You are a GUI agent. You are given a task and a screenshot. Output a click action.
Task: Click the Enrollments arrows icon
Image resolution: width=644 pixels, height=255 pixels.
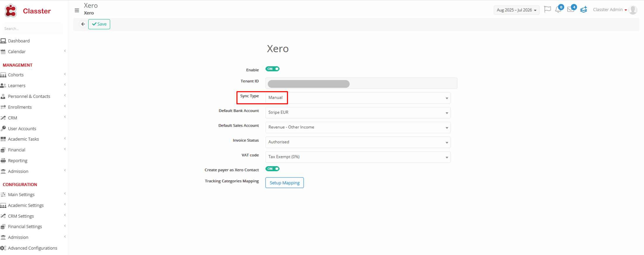(3, 107)
